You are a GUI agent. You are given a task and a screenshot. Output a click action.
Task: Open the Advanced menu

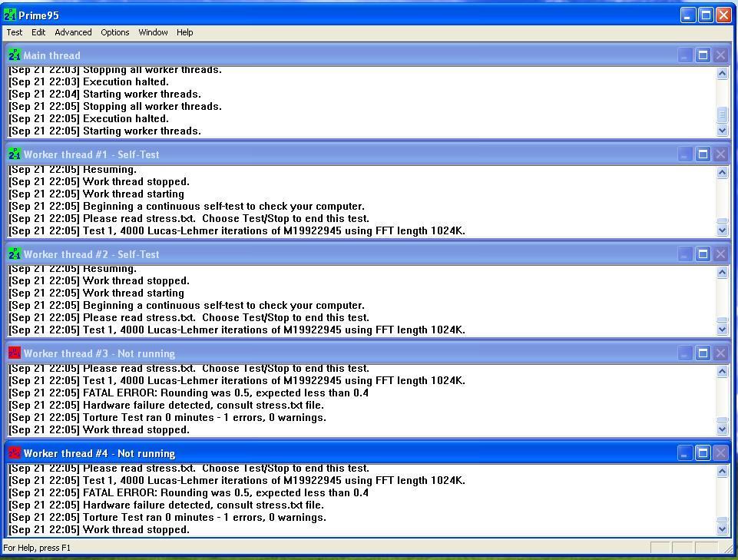coord(73,32)
